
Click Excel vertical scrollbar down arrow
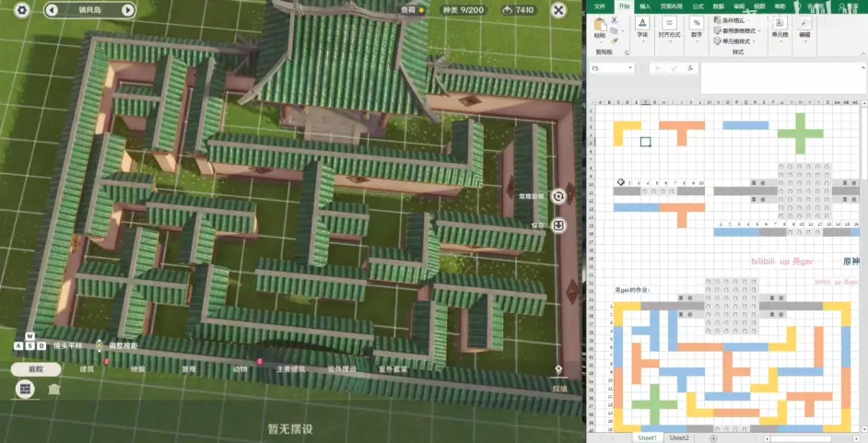coord(863,429)
